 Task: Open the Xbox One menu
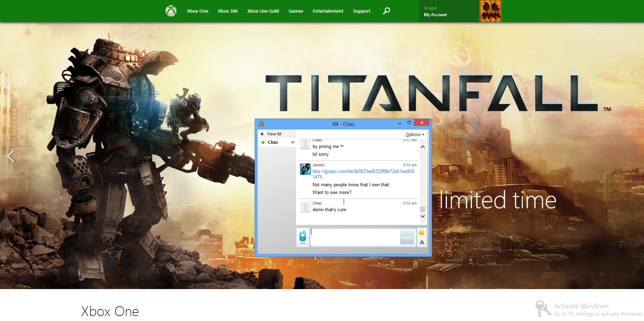coord(198,11)
